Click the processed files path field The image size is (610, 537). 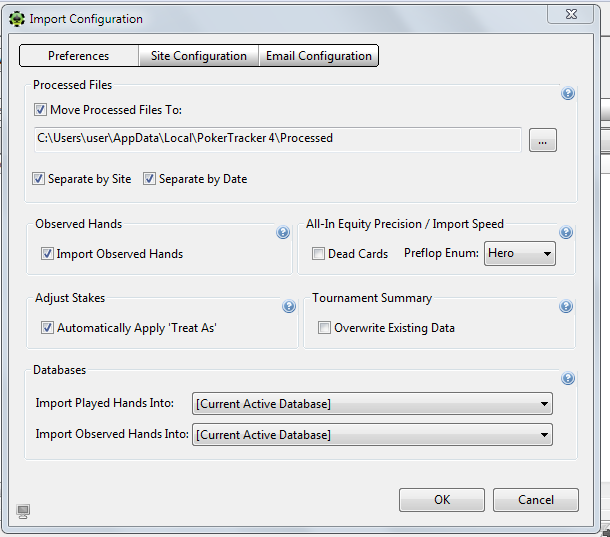point(277,139)
